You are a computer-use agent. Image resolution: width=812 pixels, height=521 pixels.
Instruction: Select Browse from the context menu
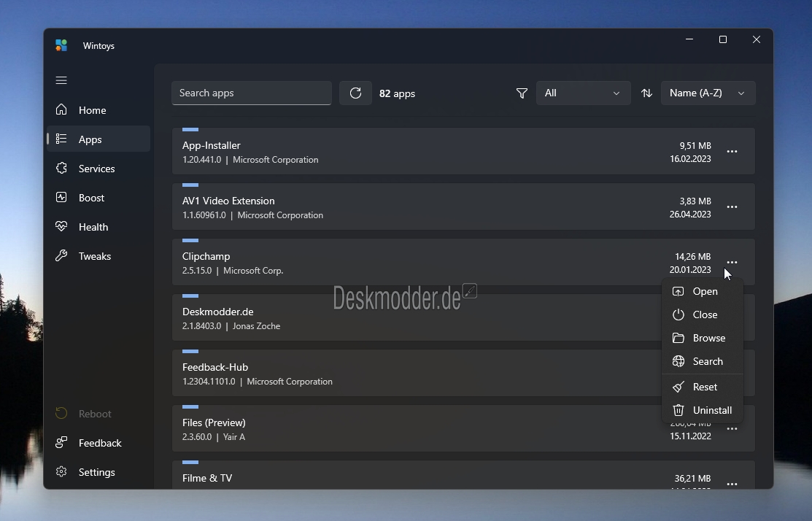coord(703,338)
